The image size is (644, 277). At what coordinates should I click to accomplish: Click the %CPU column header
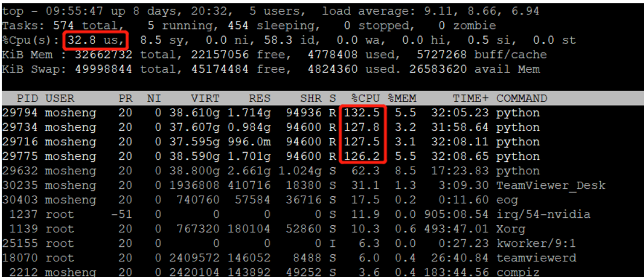(367, 98)
